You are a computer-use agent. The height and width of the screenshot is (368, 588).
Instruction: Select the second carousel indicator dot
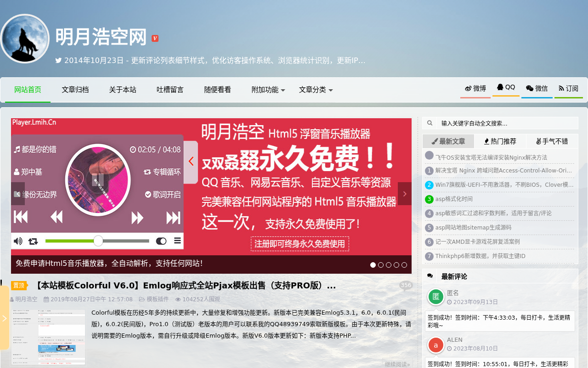[x=381, y=265]
